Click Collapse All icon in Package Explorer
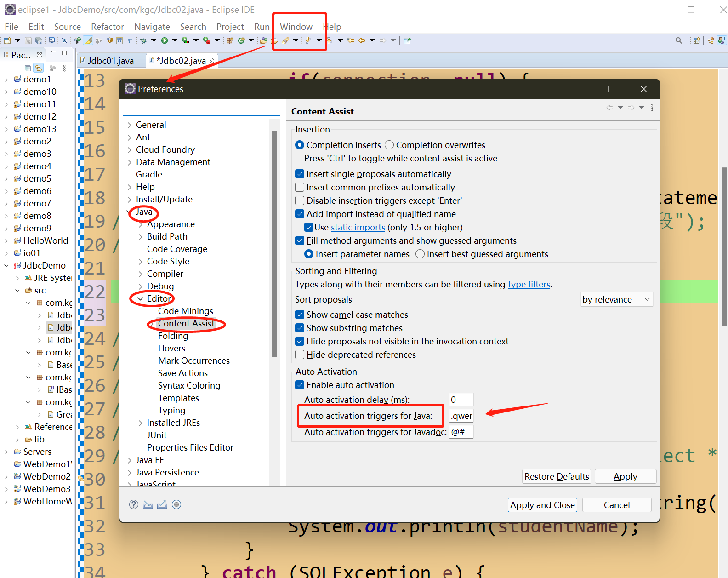728x578 pixels. pos(28,68)
